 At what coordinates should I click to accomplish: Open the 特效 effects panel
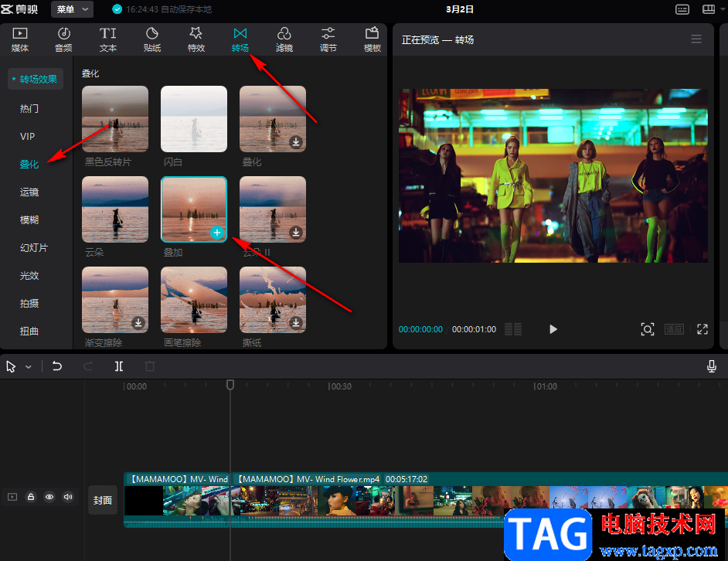196,39
